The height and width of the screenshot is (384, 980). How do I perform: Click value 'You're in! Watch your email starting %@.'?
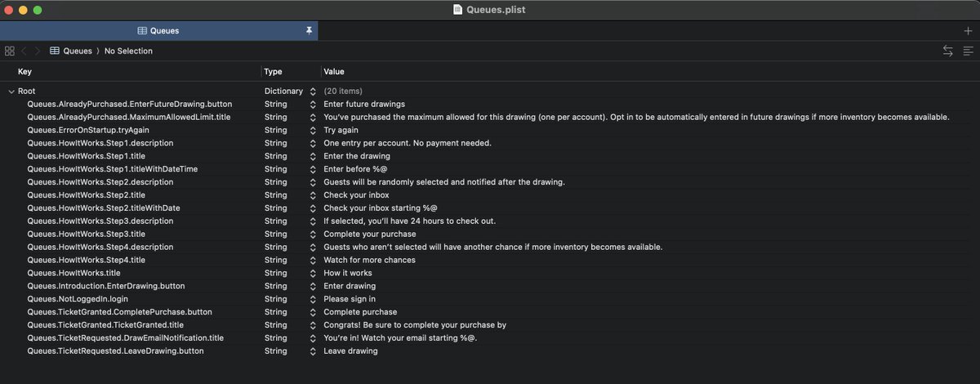[x=399, y=338]
